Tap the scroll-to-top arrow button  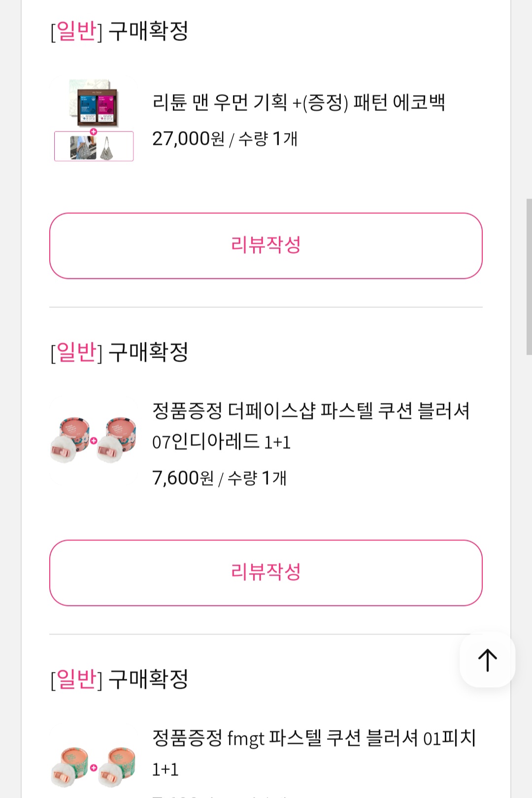487,660
